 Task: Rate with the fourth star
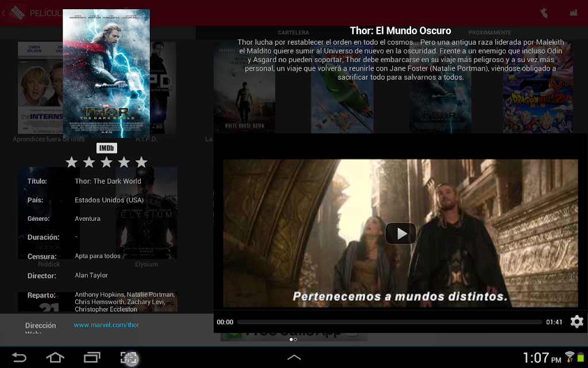pos(124,162)
